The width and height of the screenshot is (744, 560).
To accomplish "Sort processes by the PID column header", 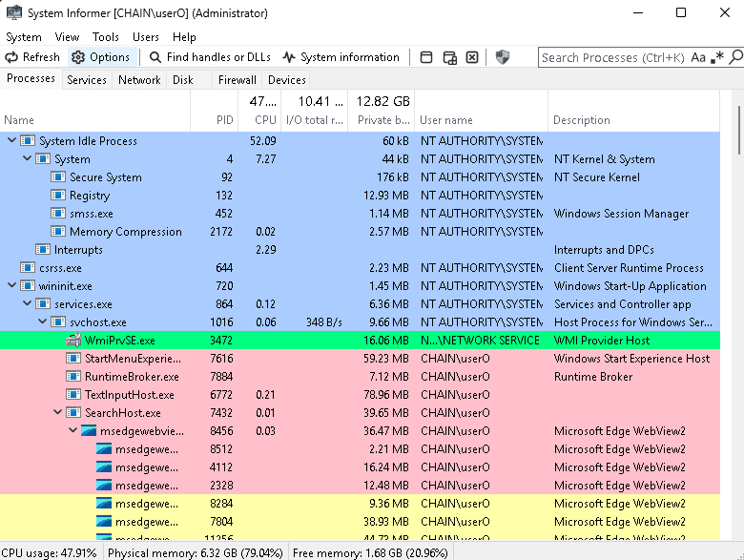I will (224, 120).
